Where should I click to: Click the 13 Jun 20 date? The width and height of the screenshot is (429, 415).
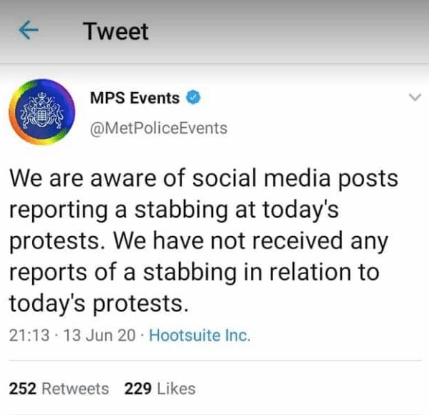tap(99, 335)
